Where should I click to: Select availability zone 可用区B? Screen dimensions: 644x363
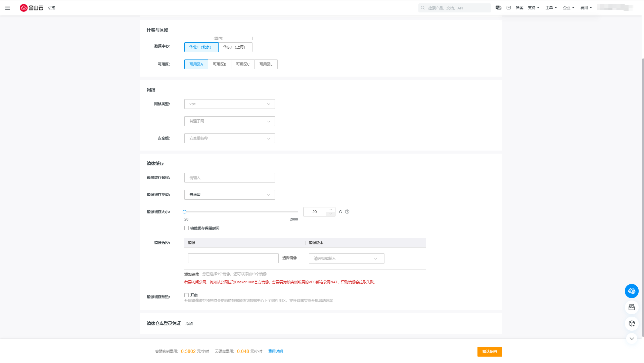pyautogui.click(x=219, y=64)
